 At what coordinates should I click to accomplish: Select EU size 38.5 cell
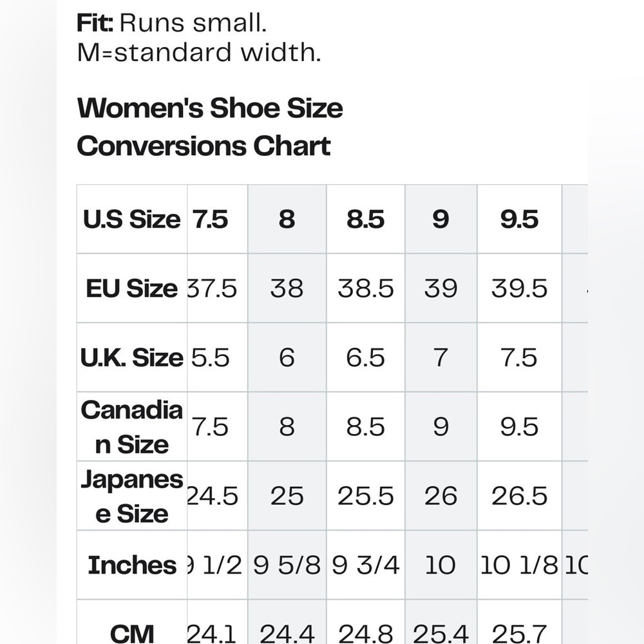point(365,289)
